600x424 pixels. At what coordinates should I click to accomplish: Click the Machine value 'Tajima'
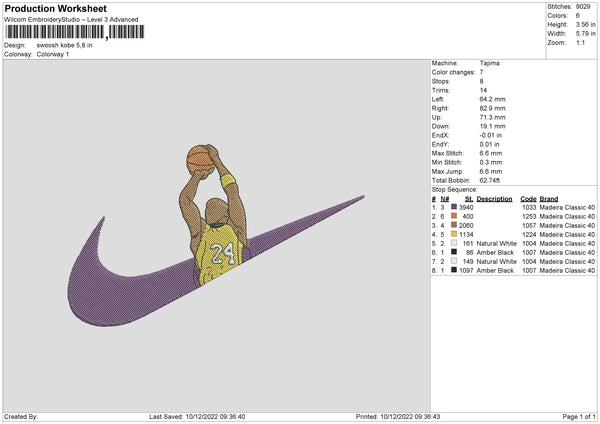tap(489, 63)
